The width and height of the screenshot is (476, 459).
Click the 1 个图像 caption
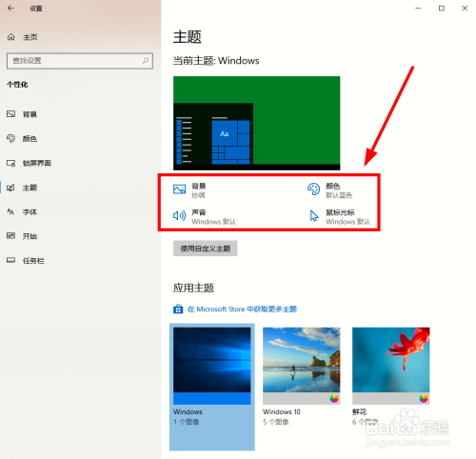[187, 422]
